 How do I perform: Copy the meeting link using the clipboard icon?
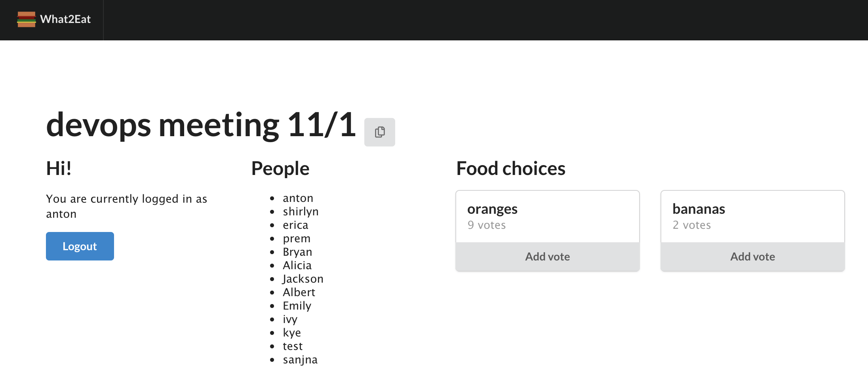(379, 132)
